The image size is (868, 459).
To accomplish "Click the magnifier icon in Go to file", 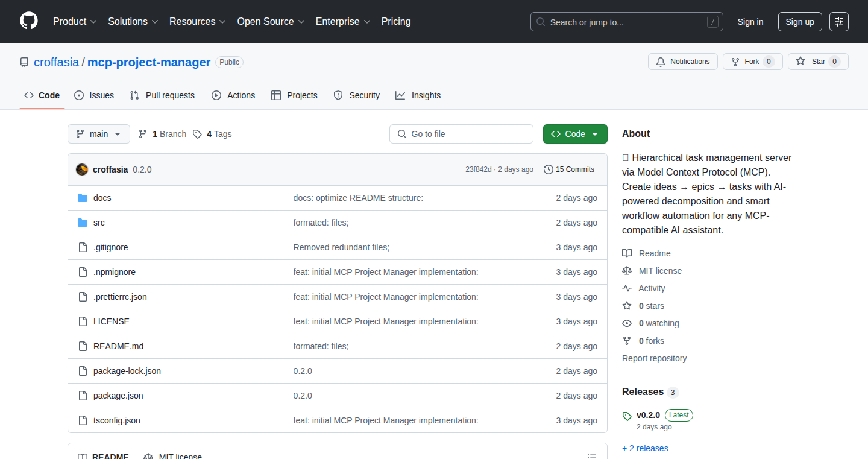I will click(x=402, y=134).
